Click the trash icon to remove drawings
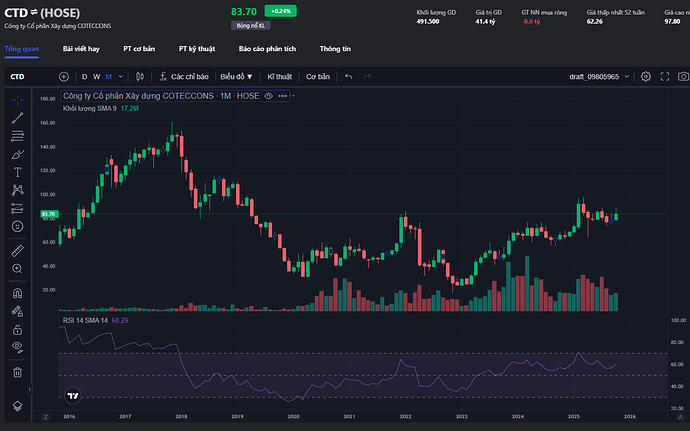The image size is (690, 431). tap(18, 372)
